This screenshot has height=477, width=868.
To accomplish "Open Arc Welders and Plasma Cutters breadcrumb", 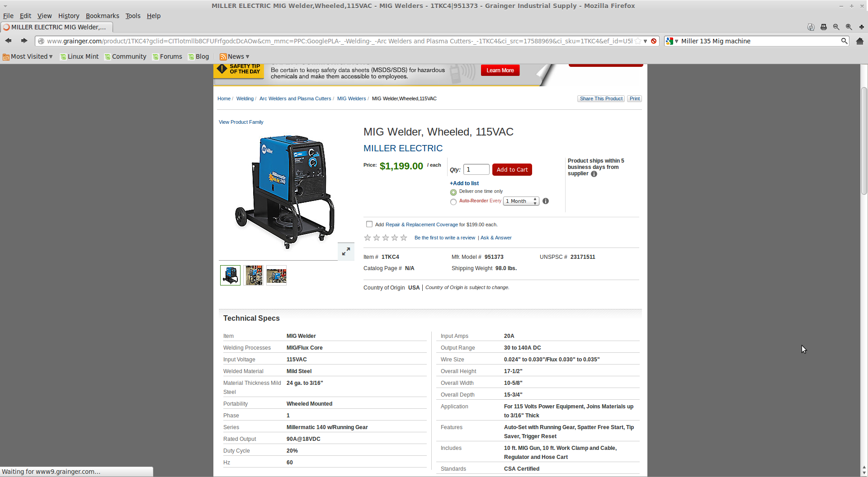I will tap(295, 99).
